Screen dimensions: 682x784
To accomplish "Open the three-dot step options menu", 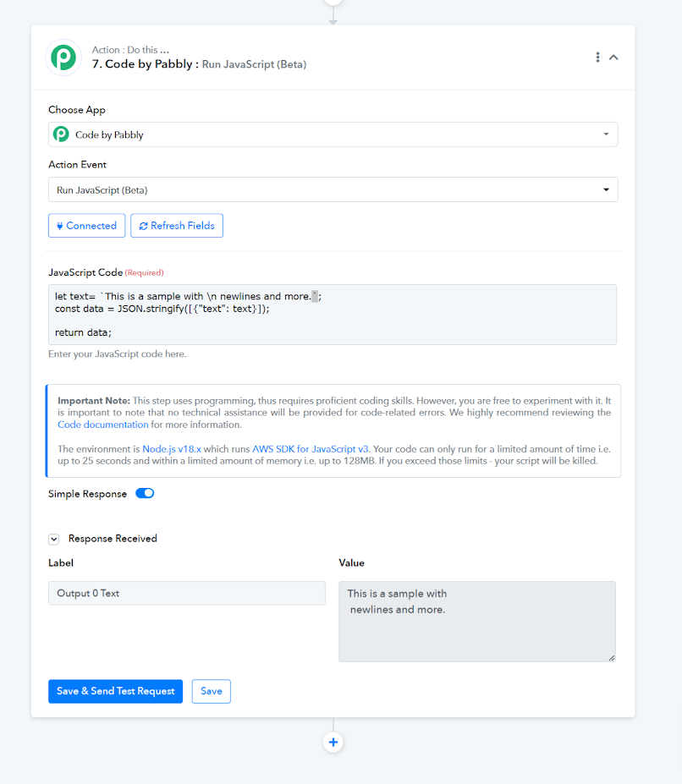I will click(597, 57).
